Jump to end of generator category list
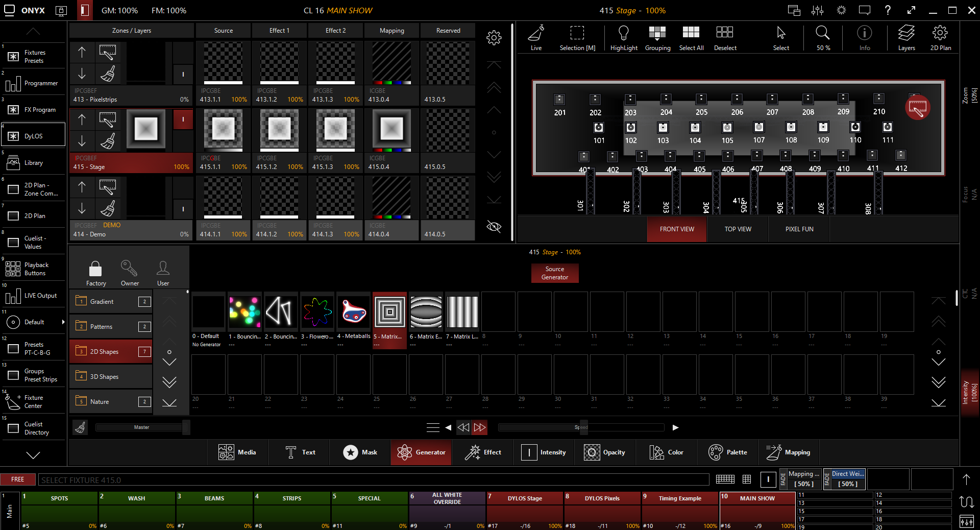 (x=169, y=403)
